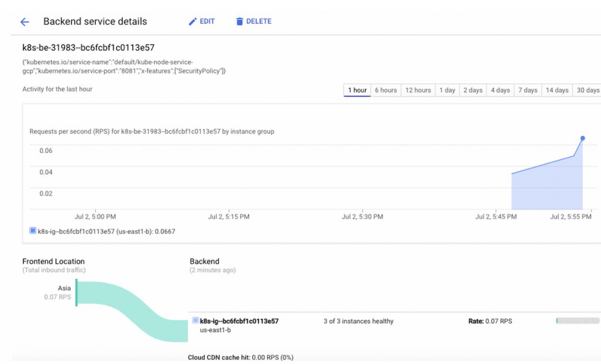Click the pencil EDIT button

coord(202,22)
